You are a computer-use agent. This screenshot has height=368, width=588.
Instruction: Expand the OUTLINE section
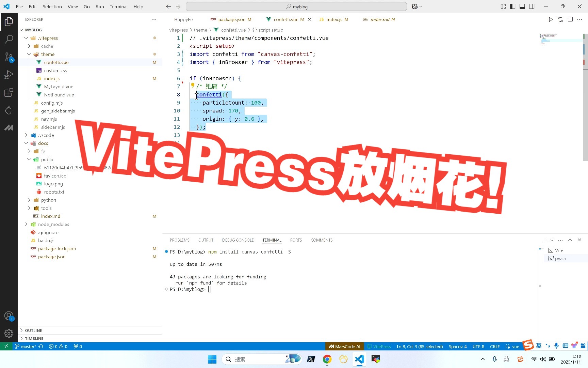[90, 330]
